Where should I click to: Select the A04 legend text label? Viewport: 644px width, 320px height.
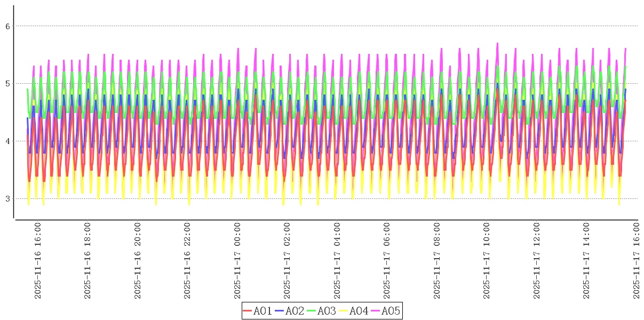click(359, 311)
